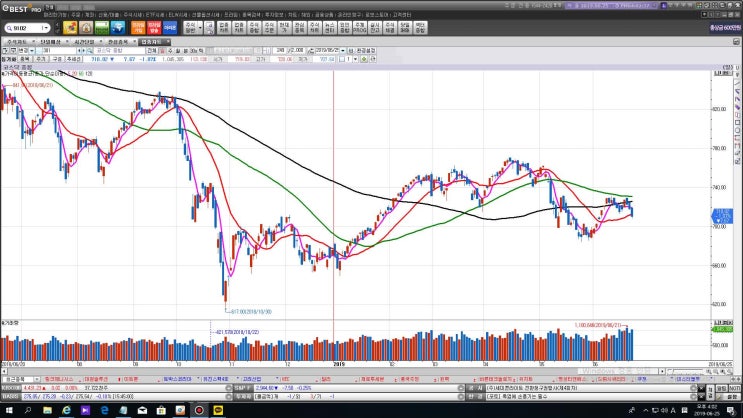Click the magnifier icon beside the index code field
This screenshot has width=743, height=418.
point(89,50)
